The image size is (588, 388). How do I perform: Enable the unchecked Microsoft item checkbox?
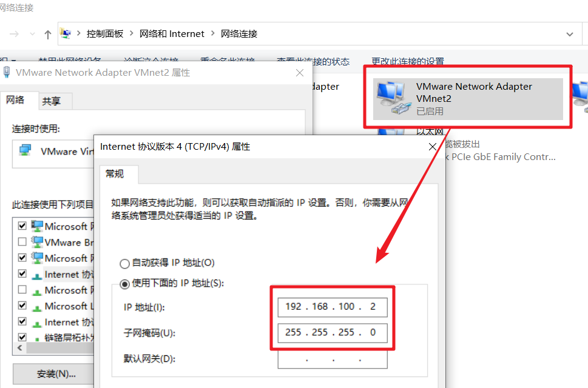pos(22,290)
